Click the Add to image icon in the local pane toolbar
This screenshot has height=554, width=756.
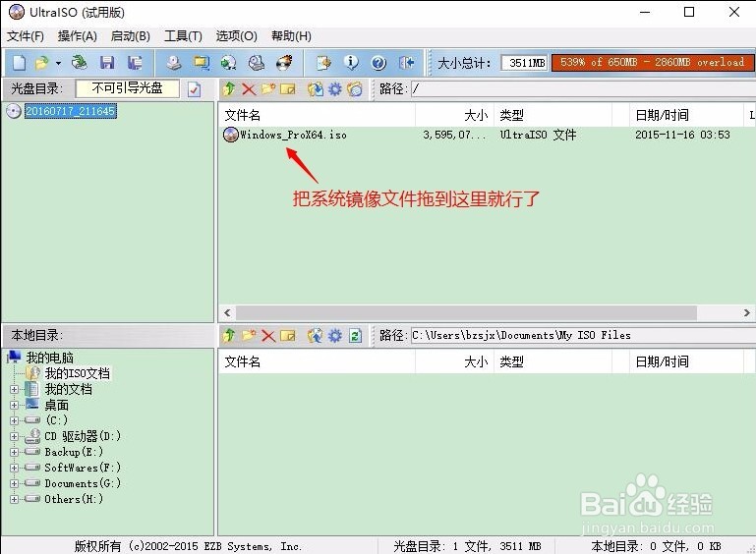[x=316, y=335]
